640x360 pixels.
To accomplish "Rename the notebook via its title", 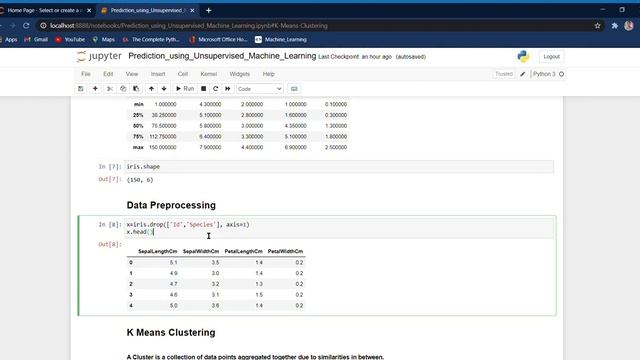I will click(222, 56).
